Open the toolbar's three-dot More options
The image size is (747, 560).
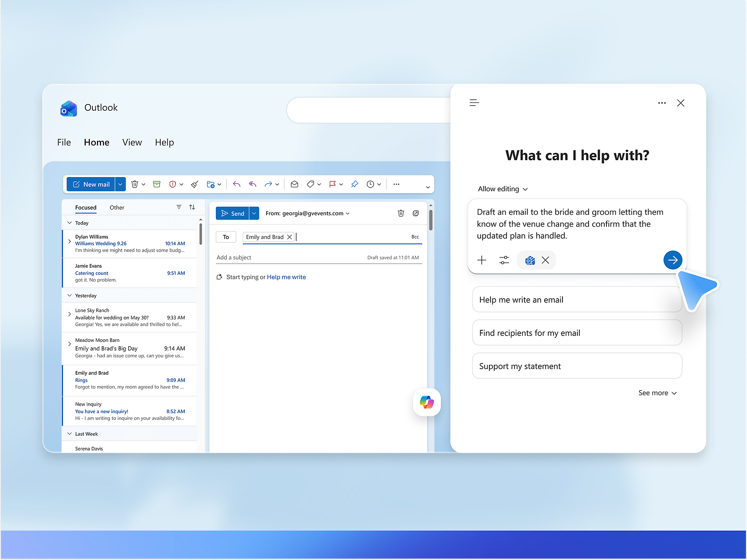click(396, 184)
